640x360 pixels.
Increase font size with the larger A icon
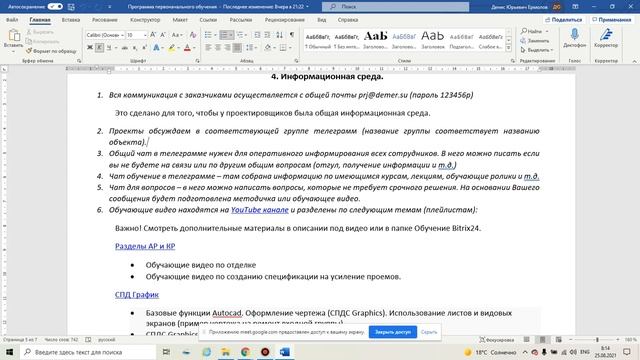(x=153, y=35)
